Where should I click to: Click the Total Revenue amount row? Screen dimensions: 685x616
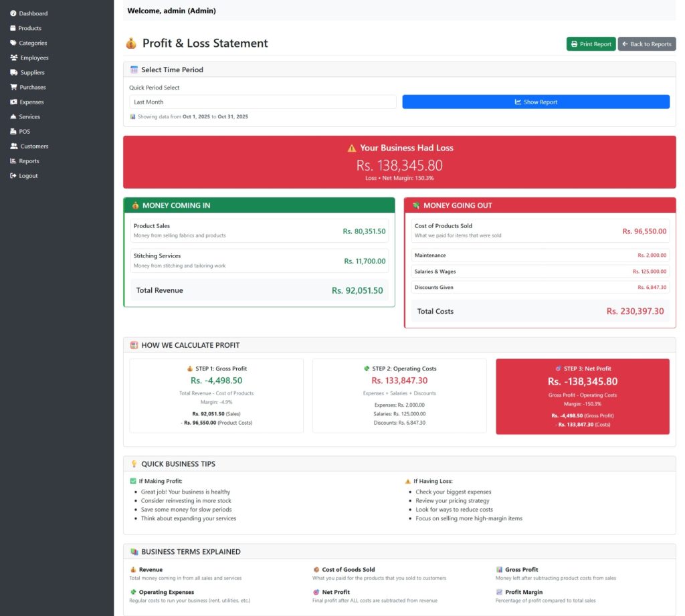[259, 290]
